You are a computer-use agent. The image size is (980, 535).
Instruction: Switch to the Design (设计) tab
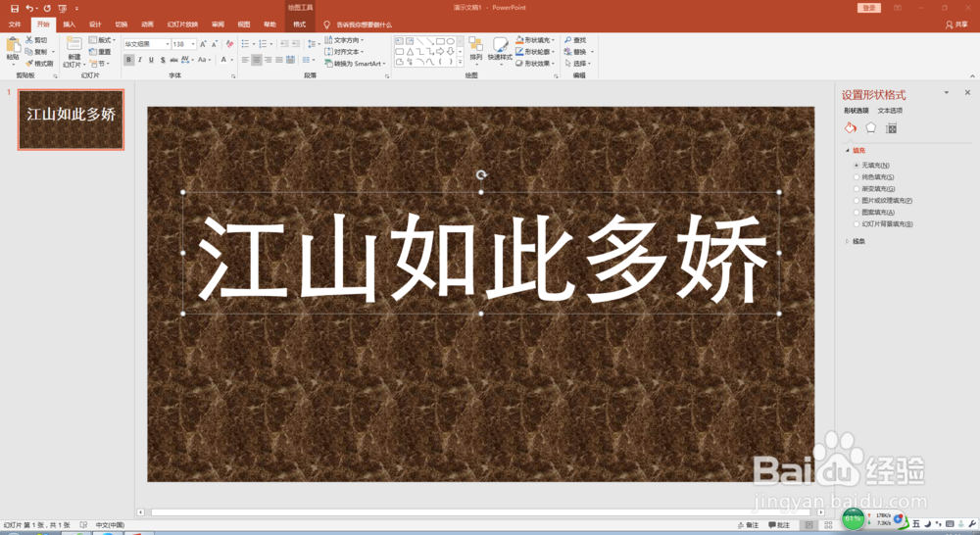(x=95, y=24)
